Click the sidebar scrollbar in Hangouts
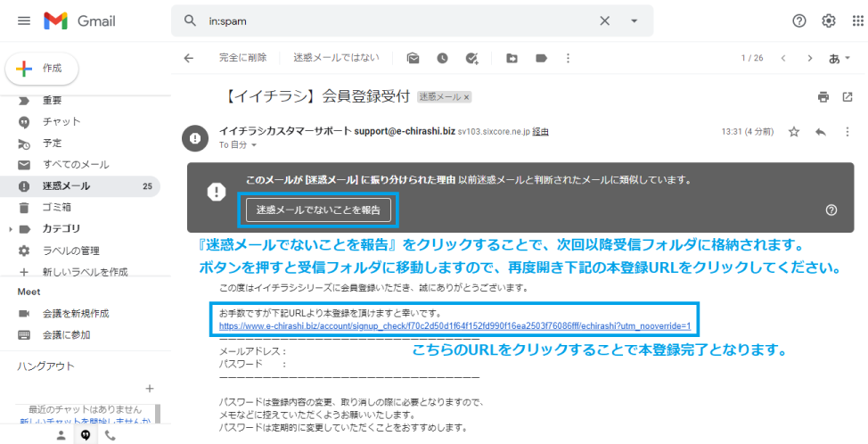868x444 pixels. tap(158, 414)
